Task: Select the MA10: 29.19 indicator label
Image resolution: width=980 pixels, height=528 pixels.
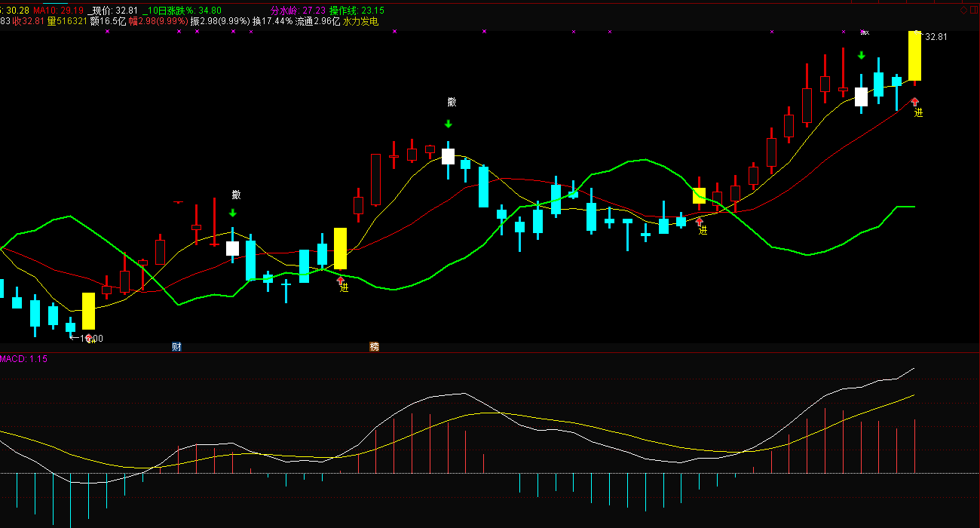Action: coord(58,11)
